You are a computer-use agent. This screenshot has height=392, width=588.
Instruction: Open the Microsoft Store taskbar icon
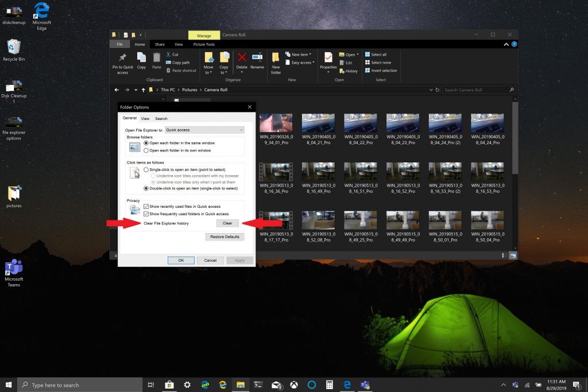coord(169,385)
